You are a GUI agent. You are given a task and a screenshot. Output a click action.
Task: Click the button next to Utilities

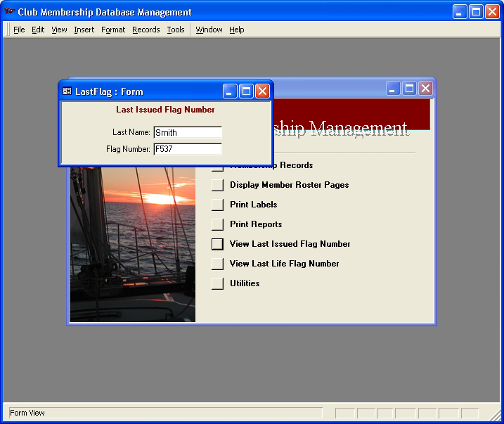click(x=217, y=283)
